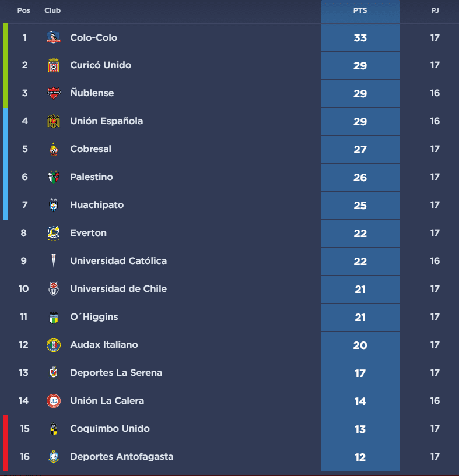The image size is (459, 476).
Task: Open the Deportes La Serena team link
Action: pos(116,372)
